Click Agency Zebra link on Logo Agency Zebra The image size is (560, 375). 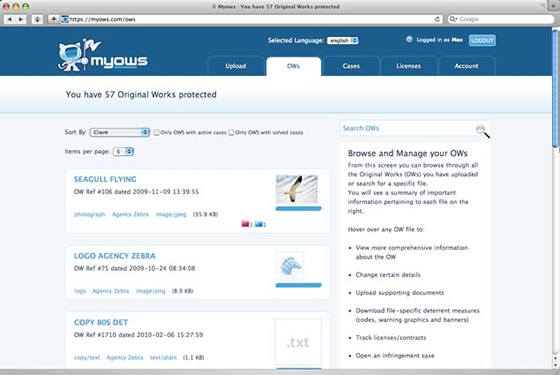pos(111,291)
